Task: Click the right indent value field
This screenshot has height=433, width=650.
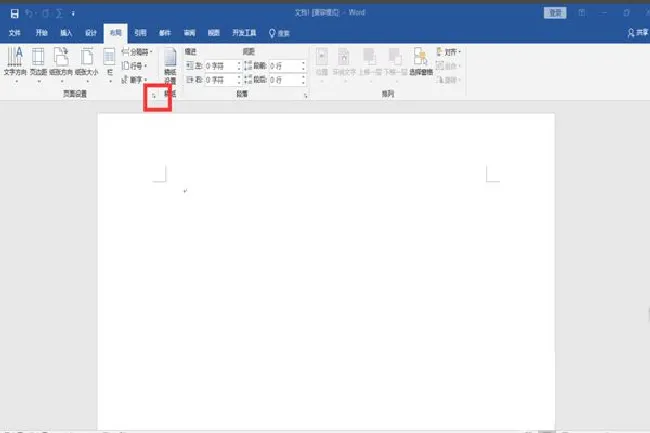Action: click(x=221, y=80)
